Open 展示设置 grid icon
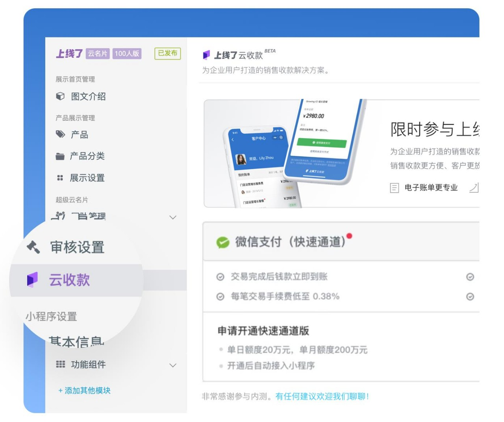504x422 pixels. (60, 178)
